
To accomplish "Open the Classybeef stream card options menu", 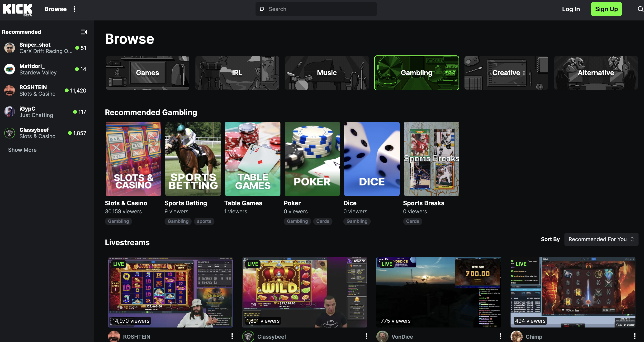I will click(x=366, y=336).
